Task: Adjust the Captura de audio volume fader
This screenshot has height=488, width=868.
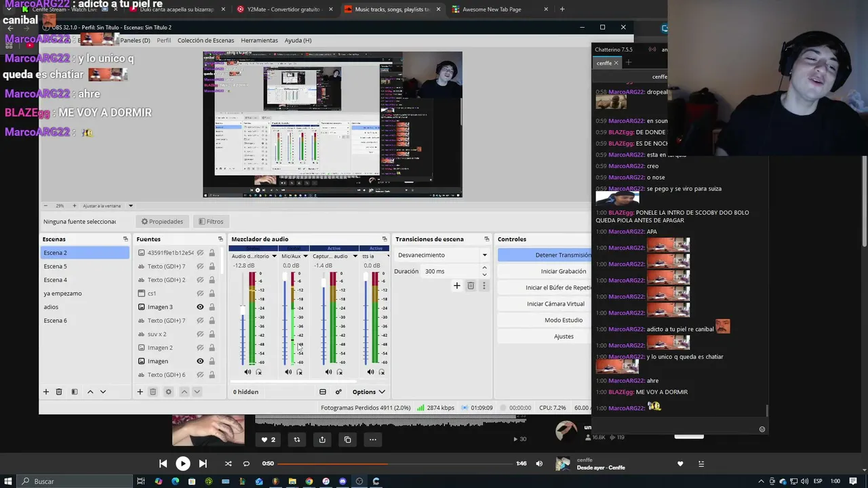Action: click(x=323, y=282)
